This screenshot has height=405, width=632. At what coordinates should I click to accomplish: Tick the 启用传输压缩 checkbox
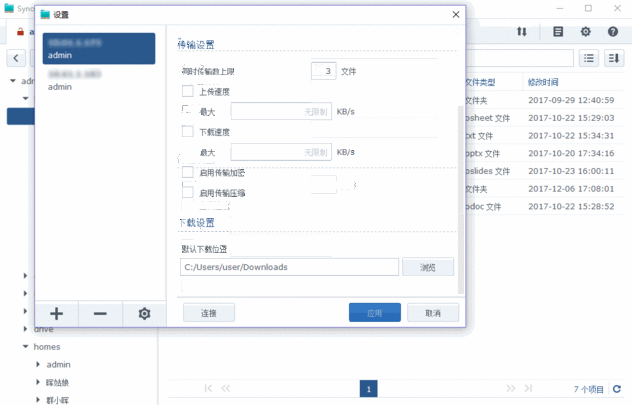[x=188, y=192]
